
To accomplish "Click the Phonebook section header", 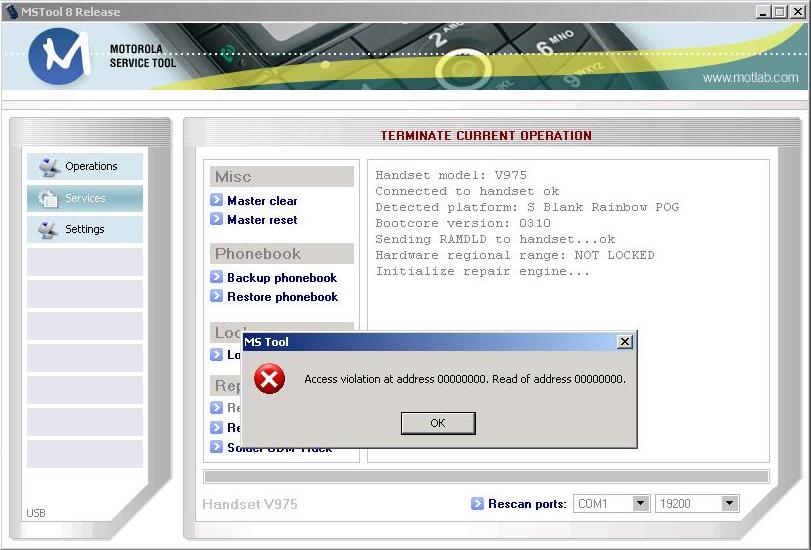I will click(x=282, y=254).
